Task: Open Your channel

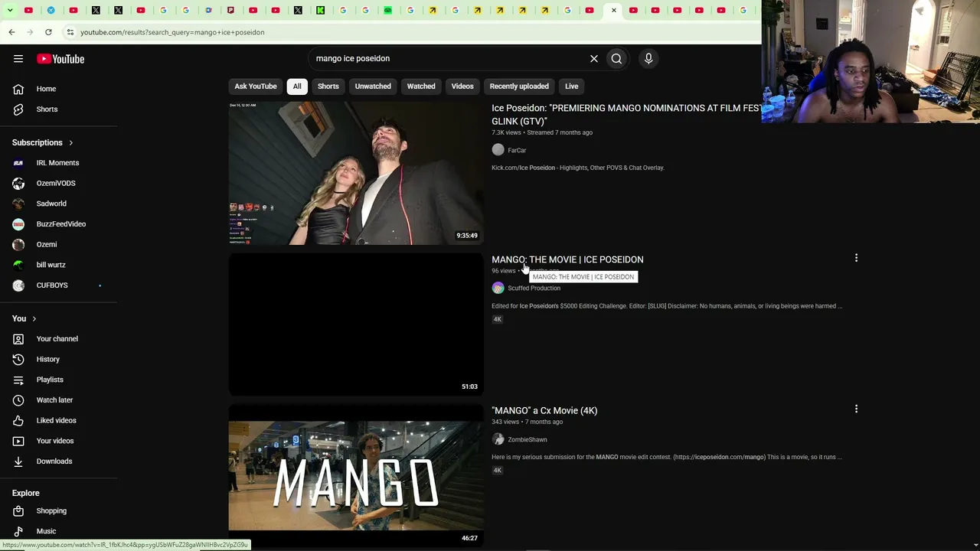Action: pos(59,339)
